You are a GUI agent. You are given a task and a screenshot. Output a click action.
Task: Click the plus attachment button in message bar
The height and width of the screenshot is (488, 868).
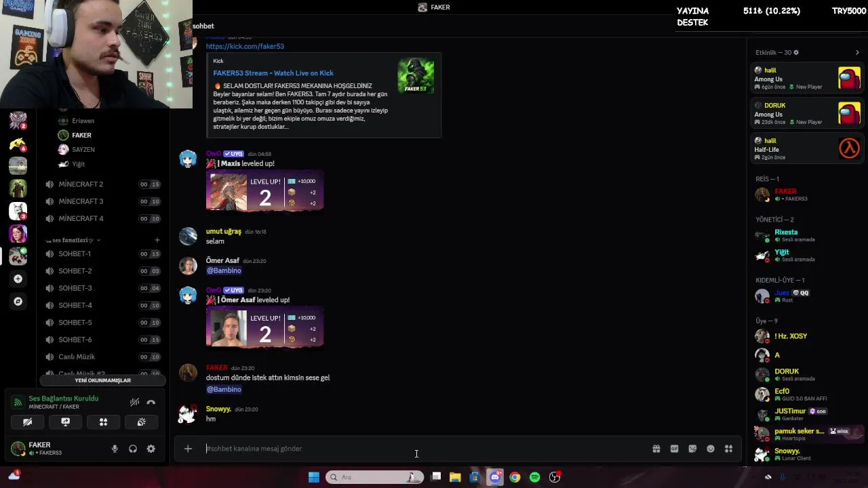point(188,449)
